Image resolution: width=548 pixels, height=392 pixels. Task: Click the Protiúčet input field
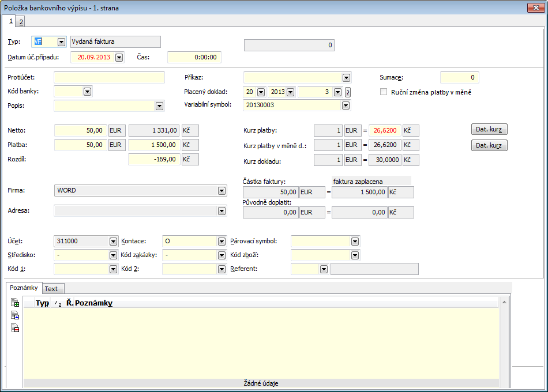109,77
